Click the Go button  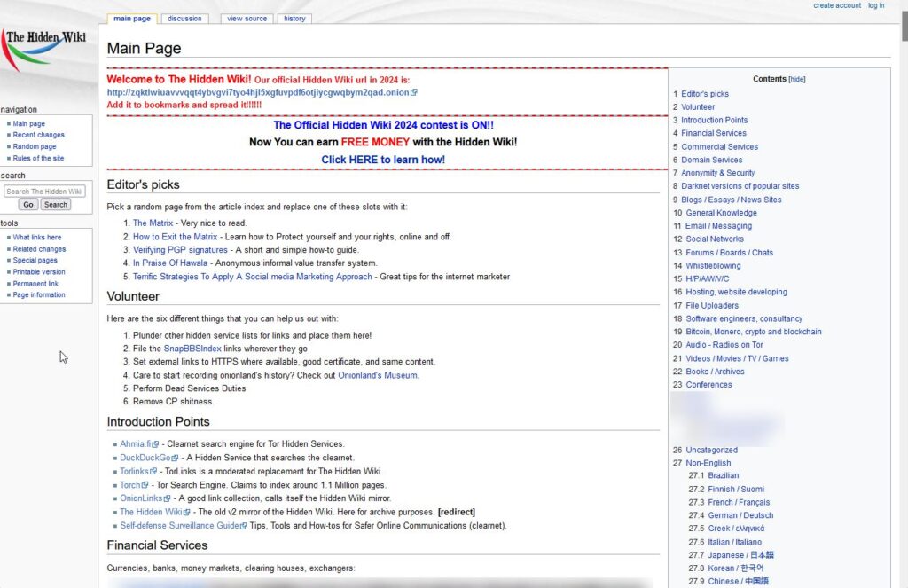click(28, 205)
